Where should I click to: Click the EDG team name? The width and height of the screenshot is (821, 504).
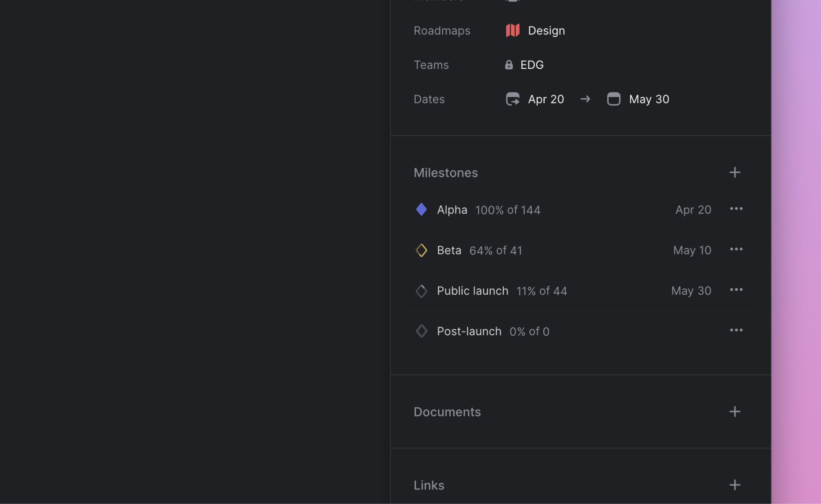coord(532,65)
